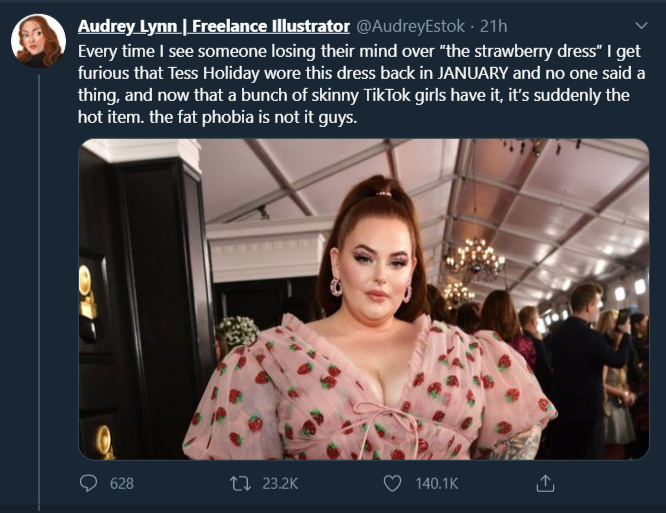The height and width of the screenshot is (513, 666).
Task: Retweet this post using the retweet icon
Action: click(x=240, y=483)
